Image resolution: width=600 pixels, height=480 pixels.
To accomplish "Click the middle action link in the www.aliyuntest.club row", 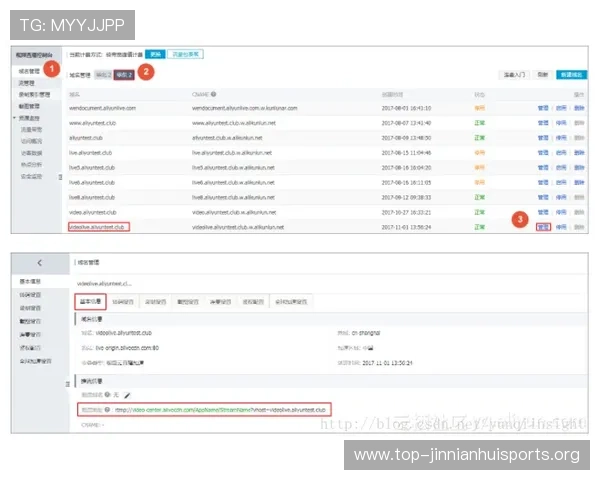I will (561, 123).
